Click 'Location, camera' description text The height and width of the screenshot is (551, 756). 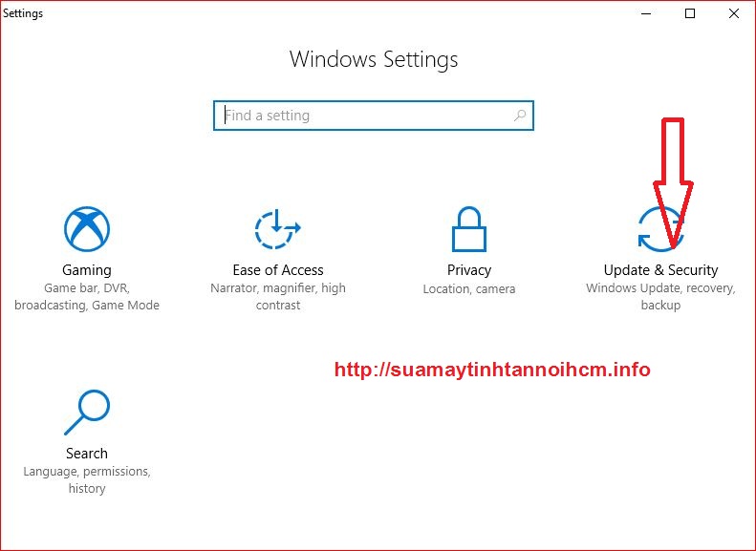pos(469,289)
